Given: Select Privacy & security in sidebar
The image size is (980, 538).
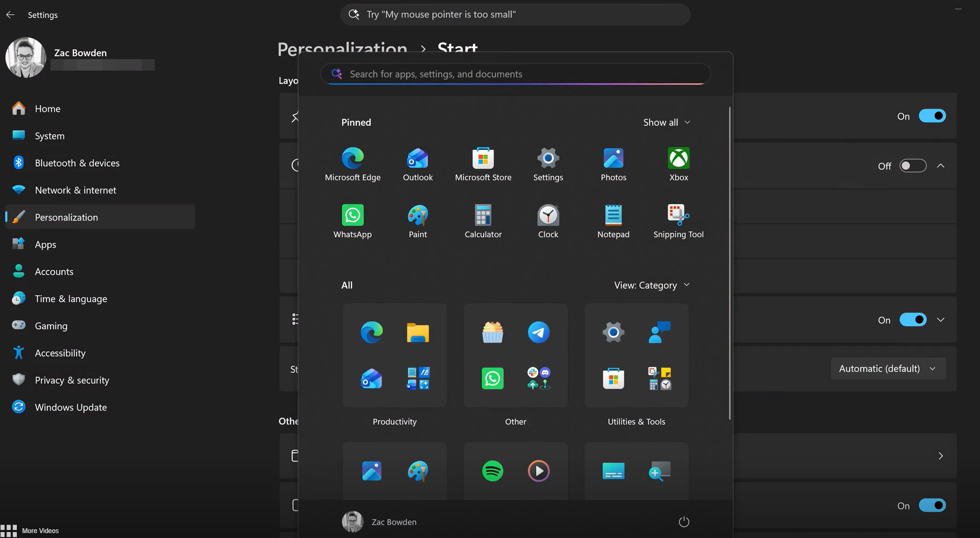Looking at the screenshot, I should tap(100, 380).
